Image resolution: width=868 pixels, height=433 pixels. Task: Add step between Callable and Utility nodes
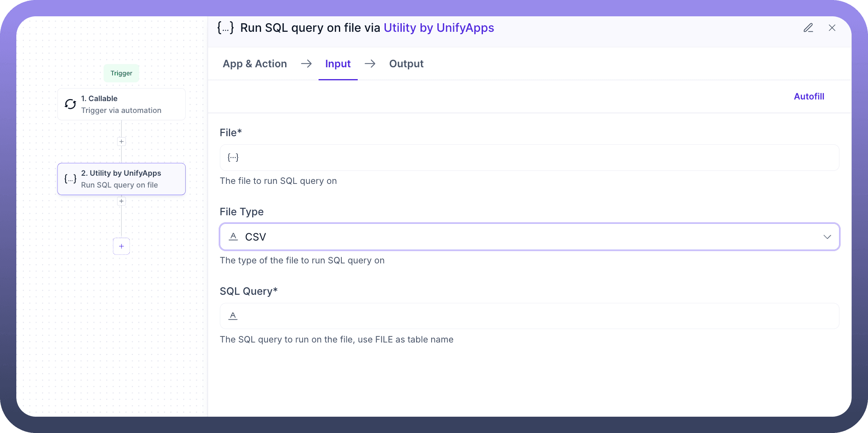(122, 141)
